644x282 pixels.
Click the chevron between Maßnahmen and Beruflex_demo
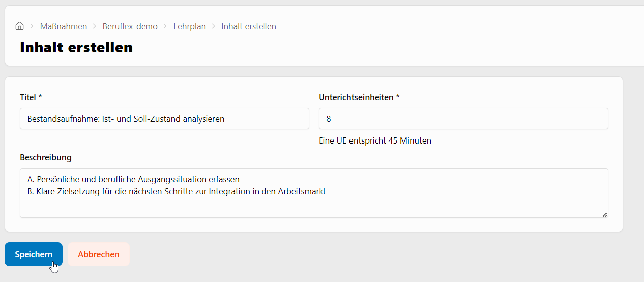(94, 26)
